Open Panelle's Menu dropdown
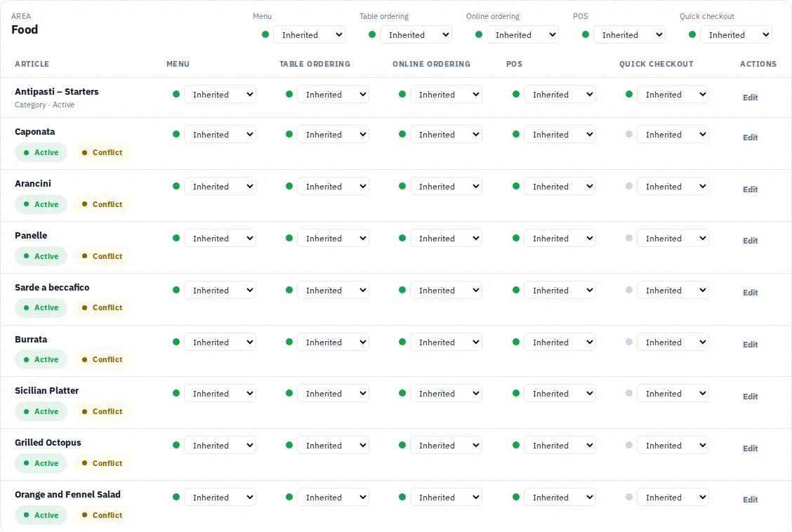The width and height of the screenshot is (792, 532). 220,238
